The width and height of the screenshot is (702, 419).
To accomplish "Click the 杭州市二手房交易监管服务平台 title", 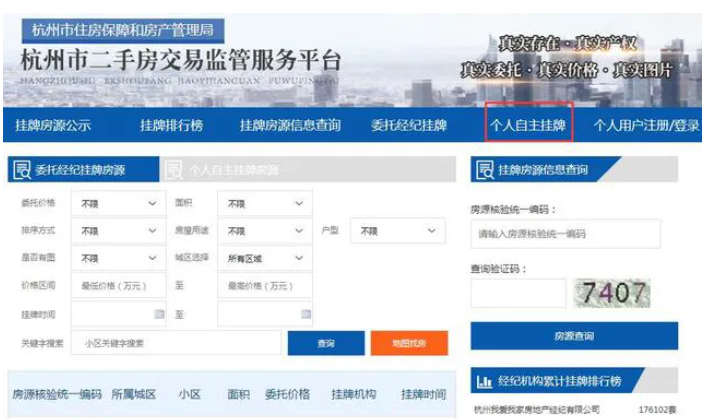I will (x=181, y=60).
